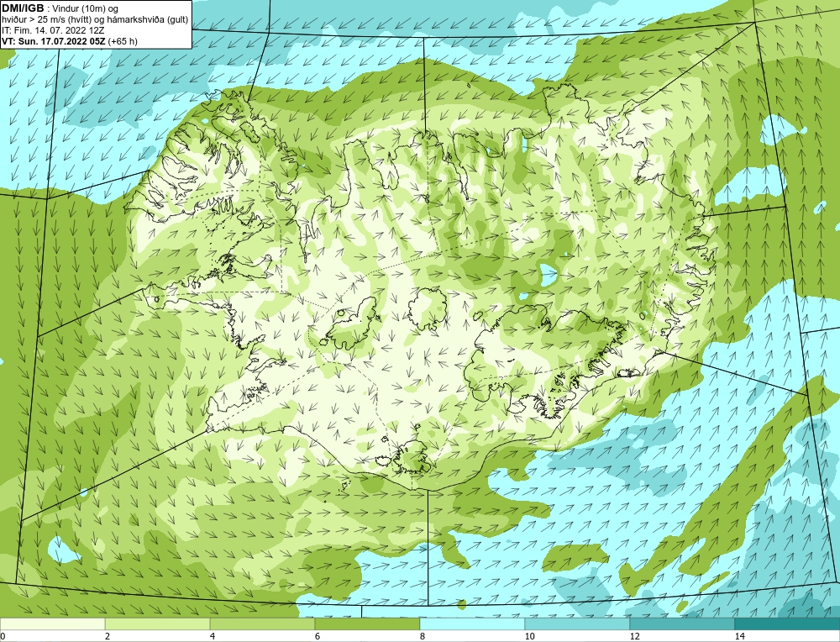Pick the light green 2–4 m/s band
Viewport: 840px width, 642px height.
click(158, 624)
